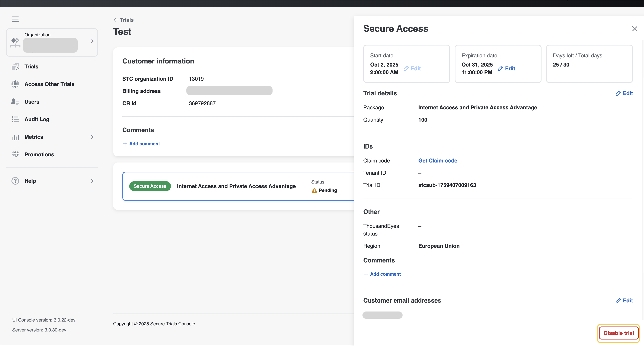Screen dimensions: 644x346
Task: Click the Access Other Trials globe icon
Action: pyautogui.click(x=15, y=84)
